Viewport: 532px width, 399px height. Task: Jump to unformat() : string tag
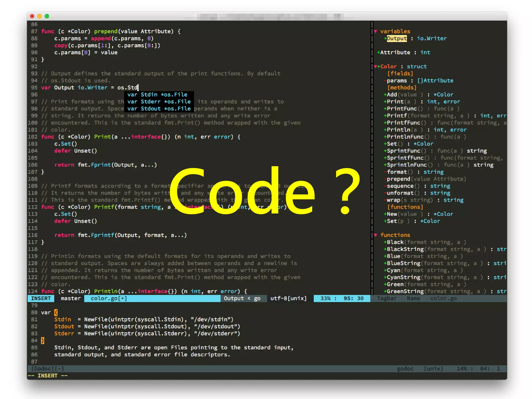point(417,193)
